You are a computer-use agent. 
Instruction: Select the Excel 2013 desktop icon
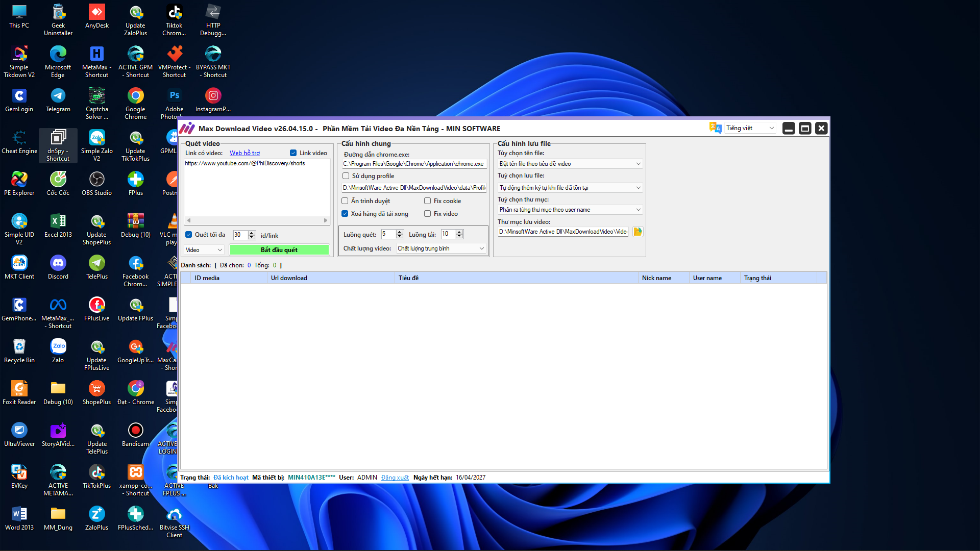point(58,226)
